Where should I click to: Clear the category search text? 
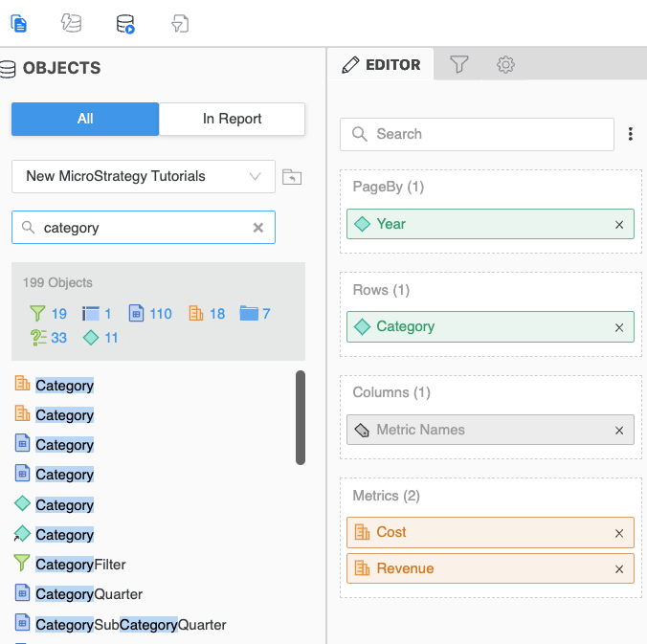pyautogui.click(x=257, y=228)
